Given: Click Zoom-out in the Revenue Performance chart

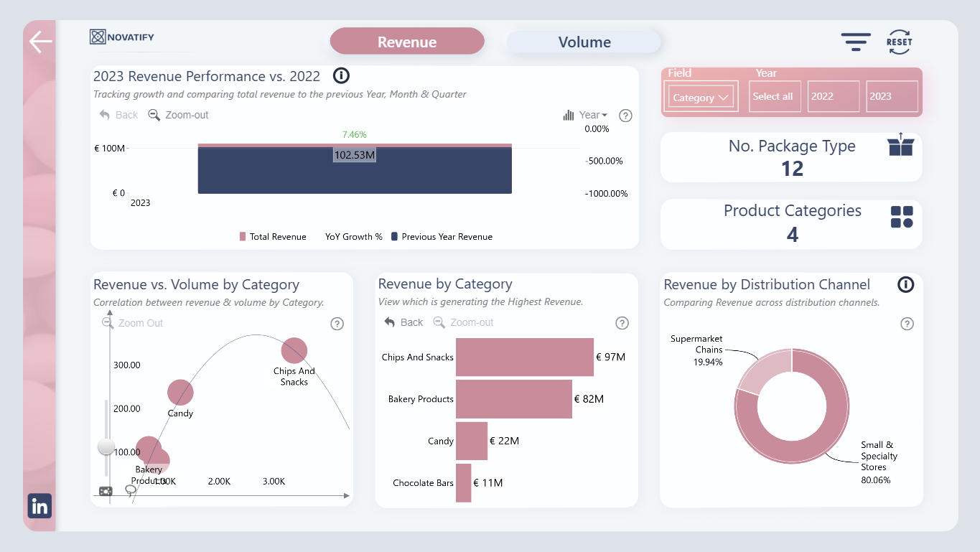Looking at the screenshot, I should (x=178, y=115).
